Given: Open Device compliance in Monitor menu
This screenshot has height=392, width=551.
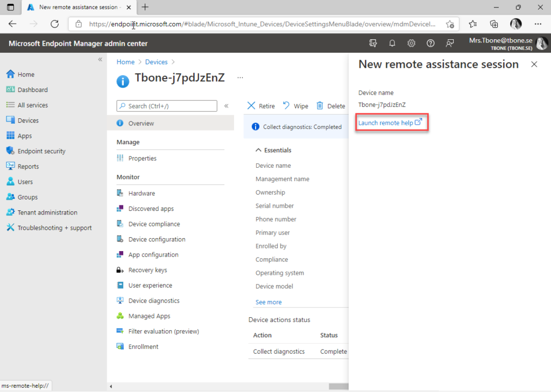Looking at the screenshot, I should click(x=154, y=224).
